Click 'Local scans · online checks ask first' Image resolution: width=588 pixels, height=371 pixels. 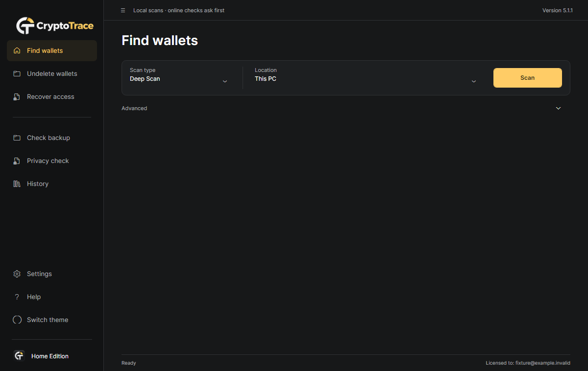coord(179,10)
